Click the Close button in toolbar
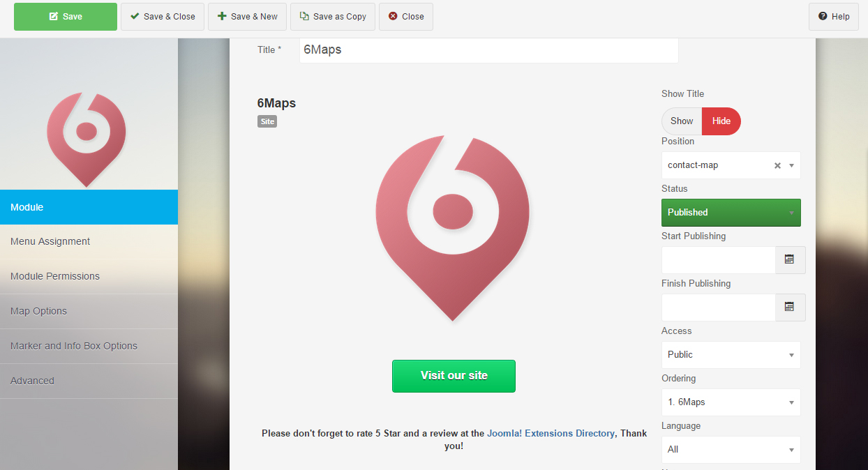868x470 pixels. click(x=406, y=17)
